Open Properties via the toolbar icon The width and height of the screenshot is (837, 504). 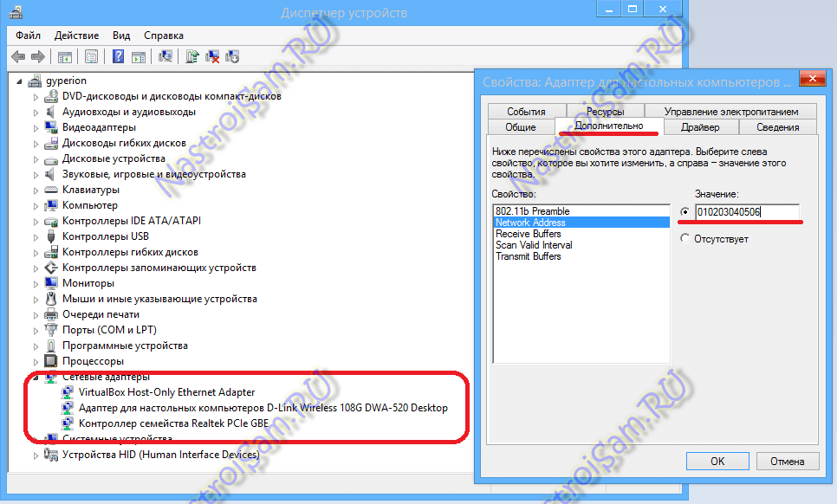[x=91, y=55]
